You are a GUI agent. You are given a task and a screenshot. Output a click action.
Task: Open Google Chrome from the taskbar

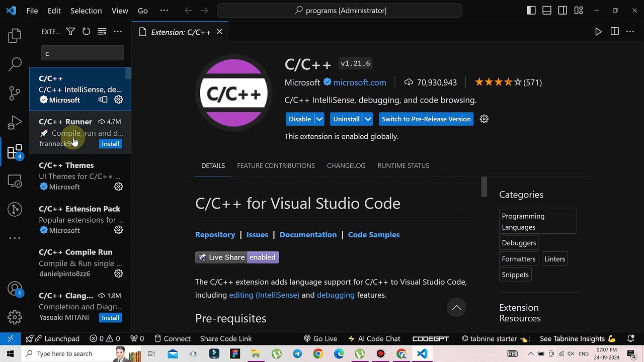point(318,353)
